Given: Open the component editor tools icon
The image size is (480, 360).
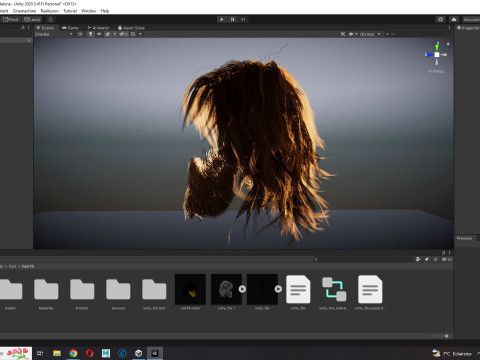Looking at the screenshot, I should pyautogui.click(x=343, y=34).
